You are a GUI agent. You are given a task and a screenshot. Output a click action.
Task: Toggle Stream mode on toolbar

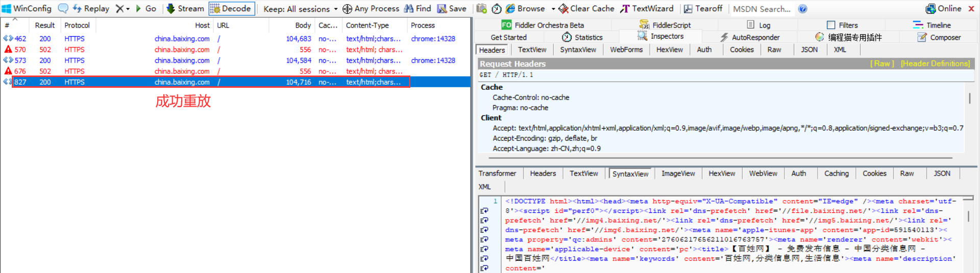pyautogui.click(x=185, y=9)
